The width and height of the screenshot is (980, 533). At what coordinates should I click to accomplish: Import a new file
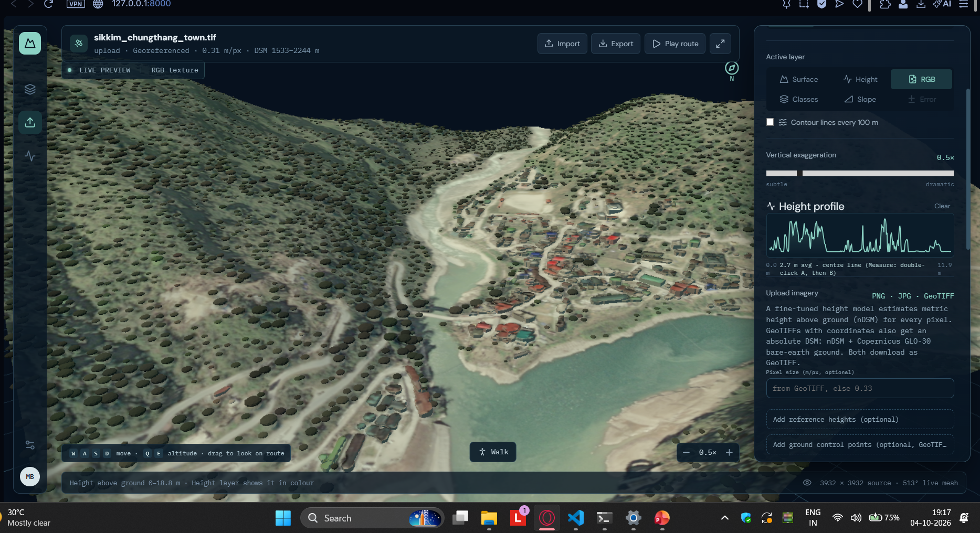pyautogui.click(x=562, y=44)
